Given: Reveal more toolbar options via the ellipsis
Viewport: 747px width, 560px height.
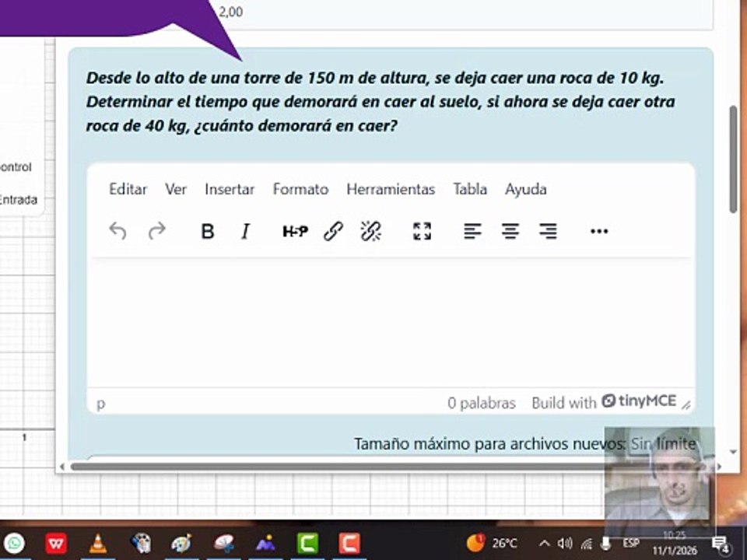Looking at the screenshot, I should click(599, 232).
